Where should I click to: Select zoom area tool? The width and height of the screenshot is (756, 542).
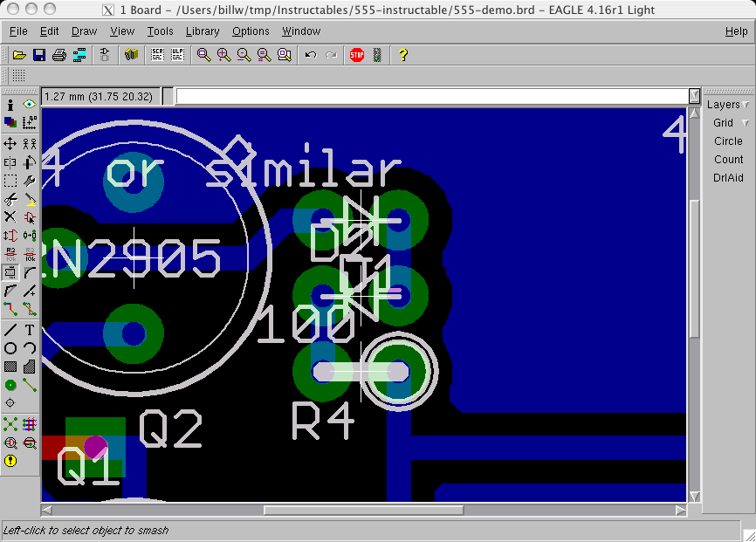[285, 55]
